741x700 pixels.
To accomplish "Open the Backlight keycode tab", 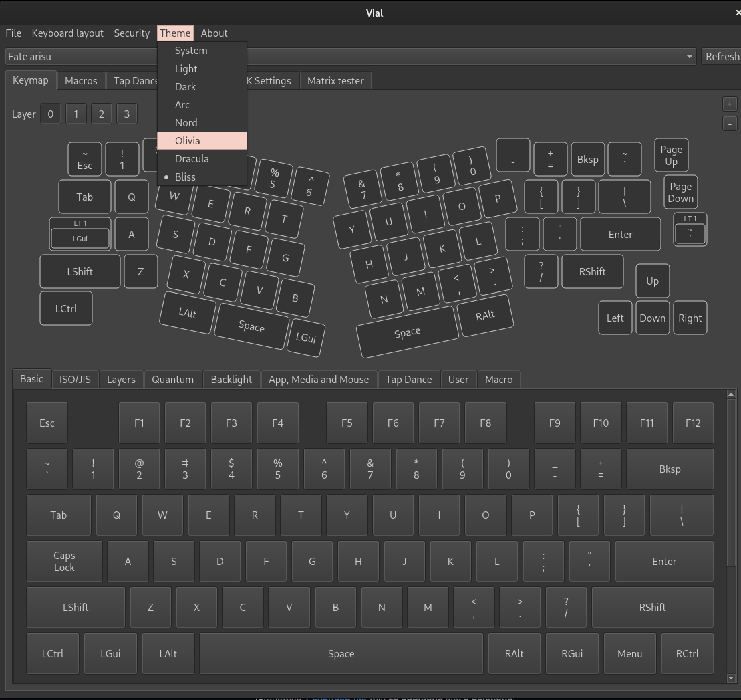I will coord(231,379).
